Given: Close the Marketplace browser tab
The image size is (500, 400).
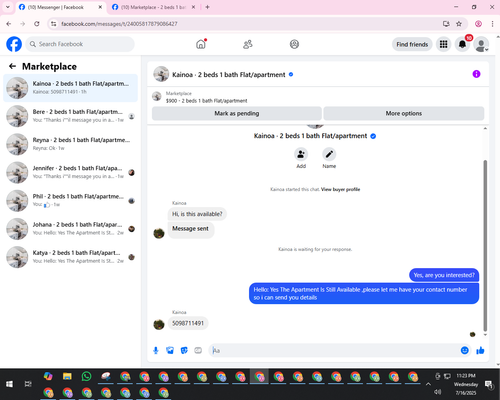Looking at the screenshot, I should (x=193, y=7).
